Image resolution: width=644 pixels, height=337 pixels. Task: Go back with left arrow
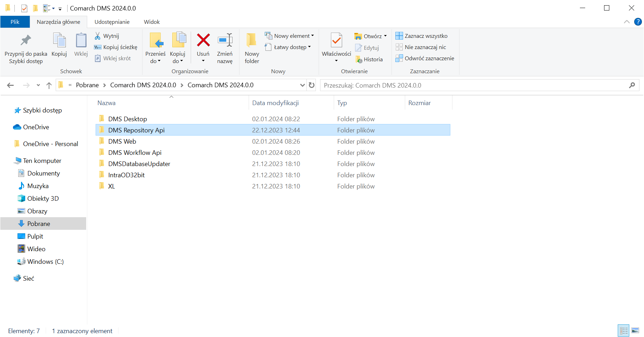pyautogui.click(x=11, y=85)
